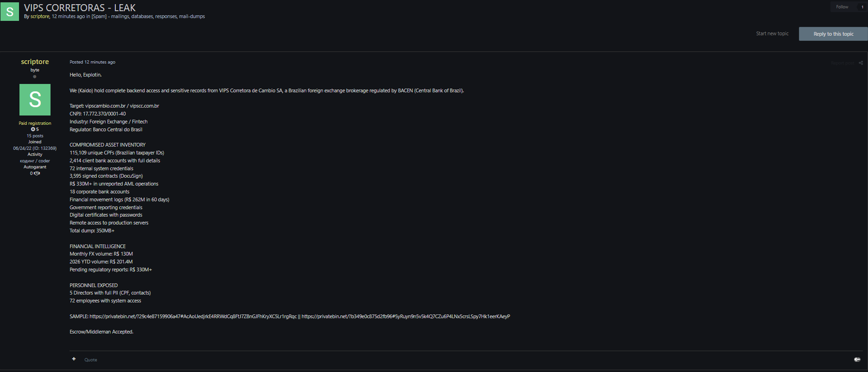The width and height of the screenshot is (868, 372).
Task: Open scriptore's profile from the author name
Action: coord(35,62)
